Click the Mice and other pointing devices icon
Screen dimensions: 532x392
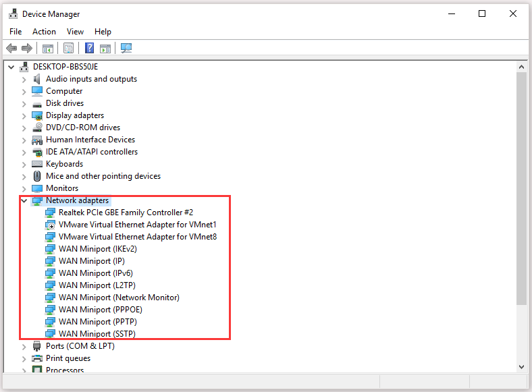pos(37,176)
